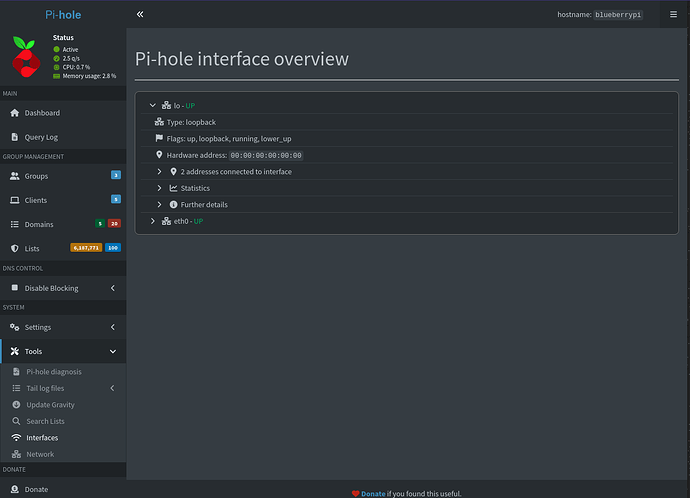Open the Clients page
Image resolution: width=690 pixels, height=498 pixels.
click(x=36, y=200)
